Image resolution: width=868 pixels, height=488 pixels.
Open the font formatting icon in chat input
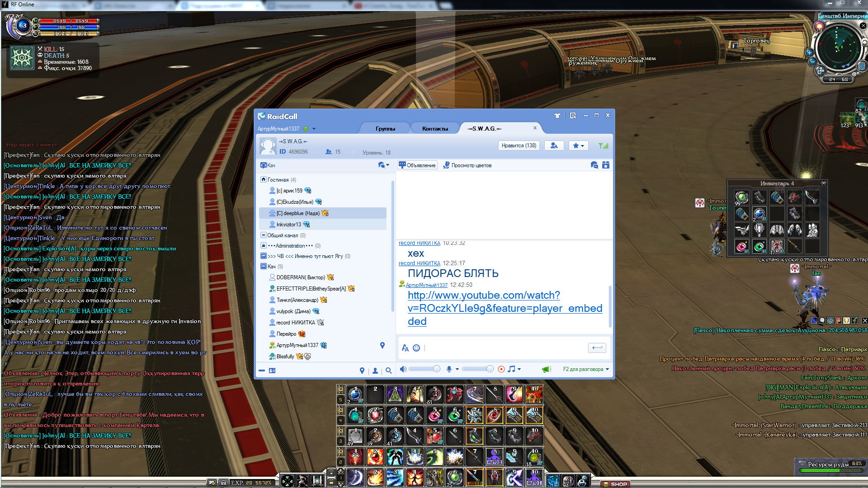[405, 348]
